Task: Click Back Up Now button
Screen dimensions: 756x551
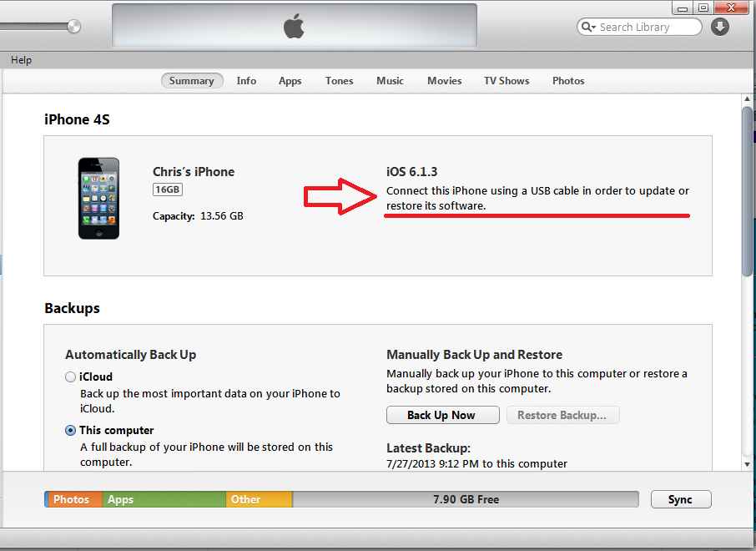Action: 442,415
